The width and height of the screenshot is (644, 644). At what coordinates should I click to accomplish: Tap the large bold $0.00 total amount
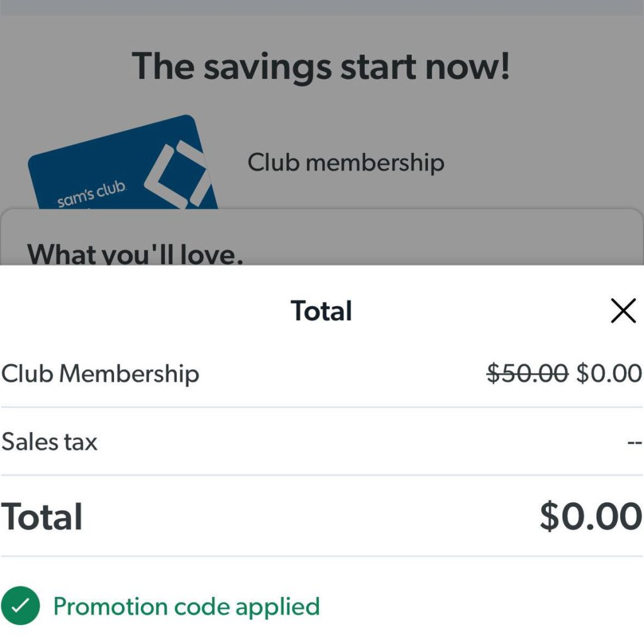[x=591, y=516]
